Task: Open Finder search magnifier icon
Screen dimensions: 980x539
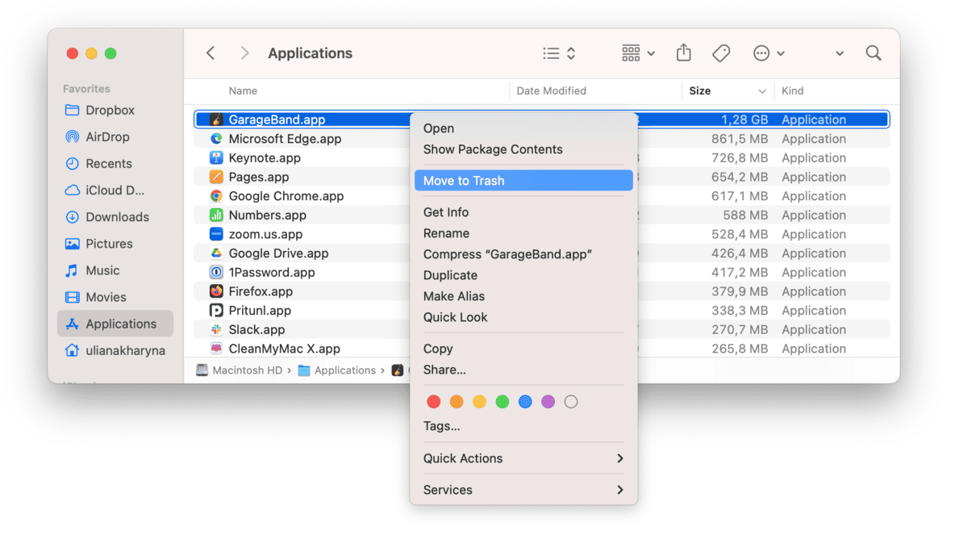Action: pos(873,53)
